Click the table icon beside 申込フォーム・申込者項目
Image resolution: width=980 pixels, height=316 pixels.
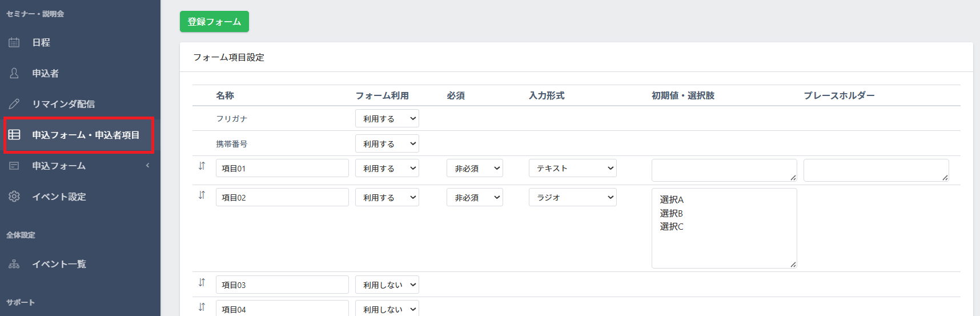tap(14, 135)
